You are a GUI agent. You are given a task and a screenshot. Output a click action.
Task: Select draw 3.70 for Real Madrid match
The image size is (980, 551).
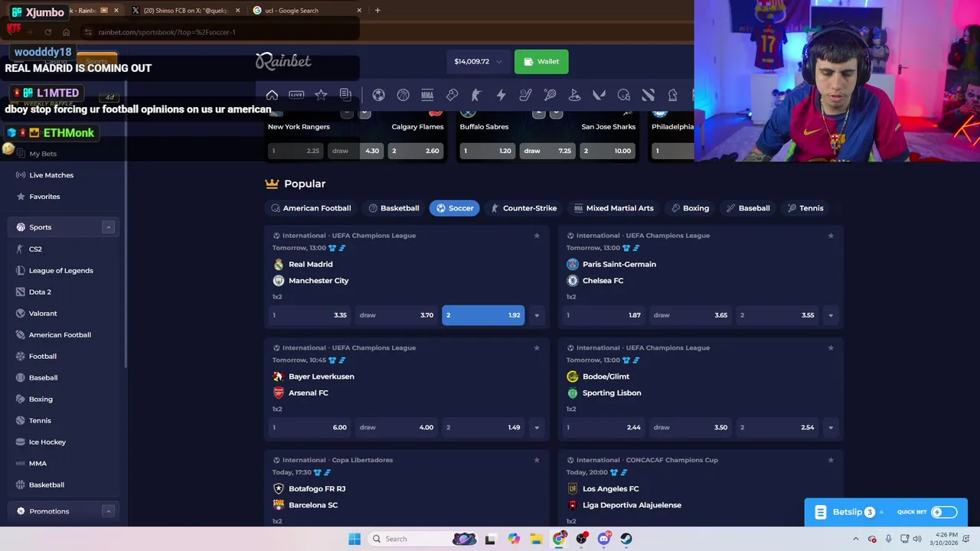[397, 315]
